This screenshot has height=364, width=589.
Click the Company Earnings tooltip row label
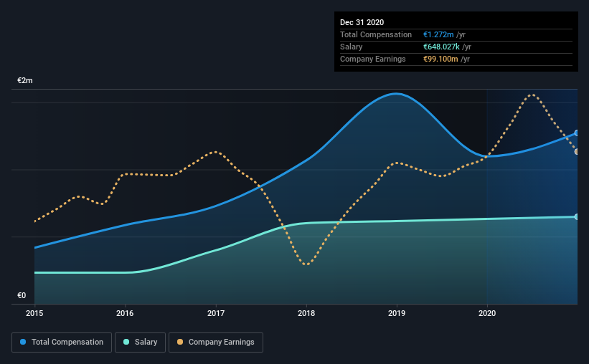(x=372, y=59)
